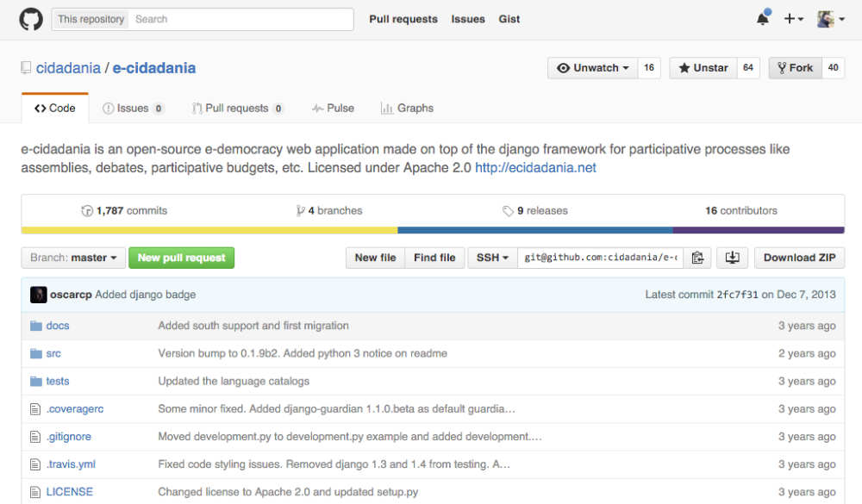862x504 pixels.
Task: Open the plus create-new menu
Action: pyautogui.click(x=793, y=19)
